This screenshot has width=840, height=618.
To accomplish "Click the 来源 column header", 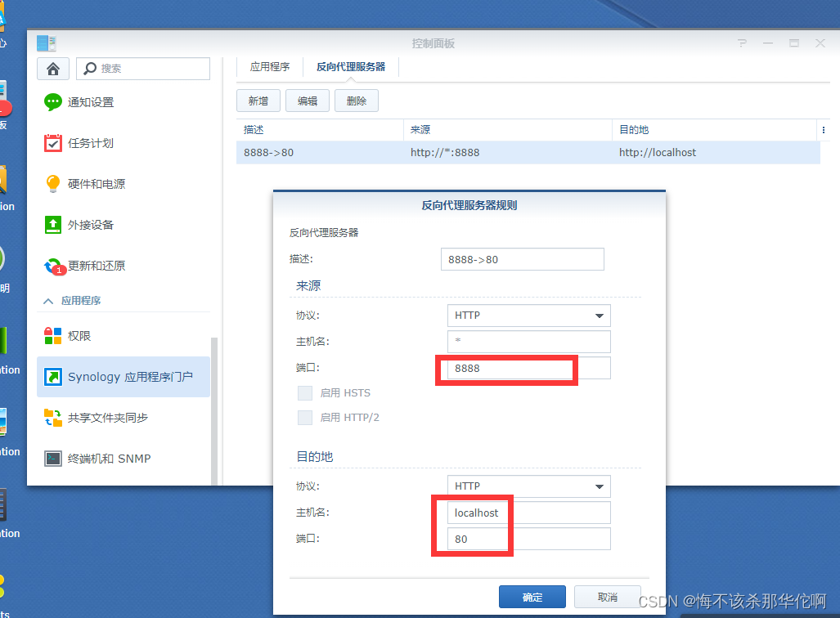I will pyautogui.click(x=508, y=130).
